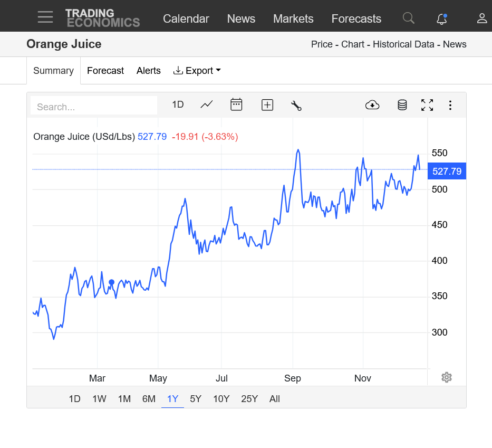Select the 6M time range

coord(149,399)
